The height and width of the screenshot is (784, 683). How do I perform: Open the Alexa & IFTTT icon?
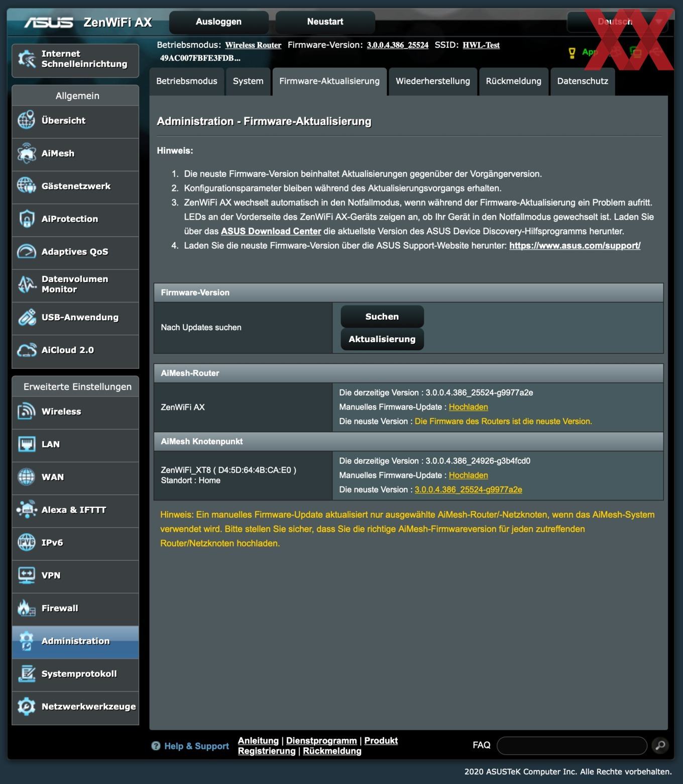click(x=27, y=510)
